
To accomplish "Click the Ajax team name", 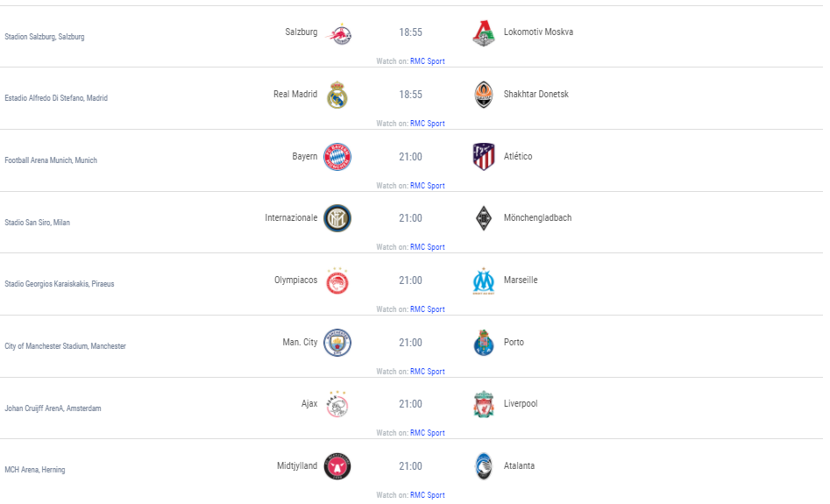I will (309, 404).
